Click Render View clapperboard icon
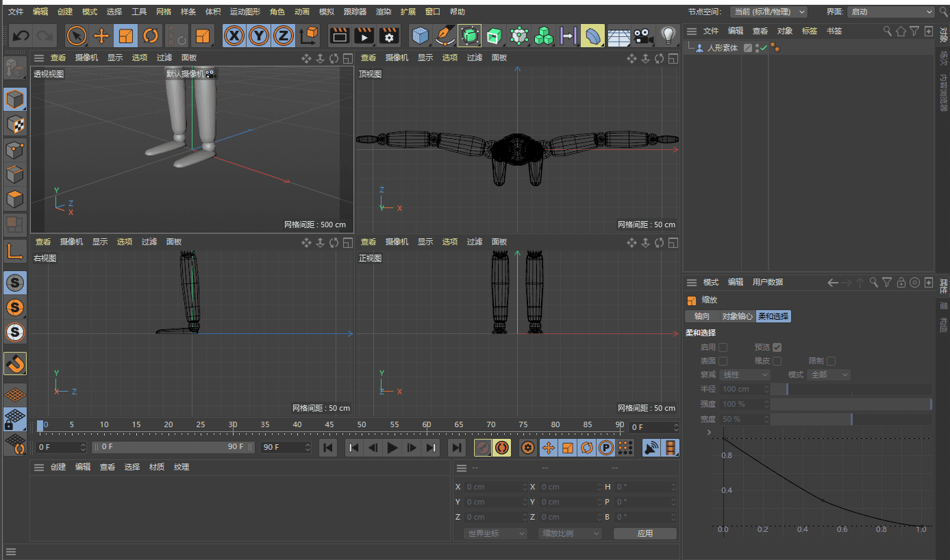 point(340,36)
